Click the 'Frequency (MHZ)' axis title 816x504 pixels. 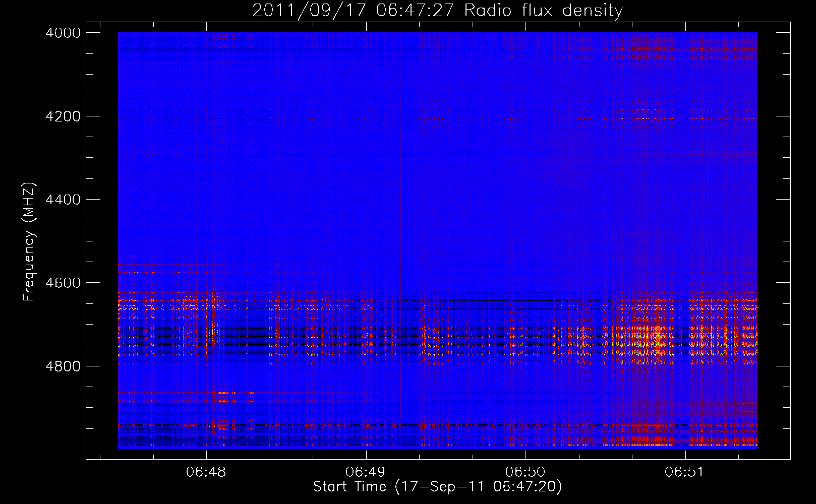click(29, 242)
